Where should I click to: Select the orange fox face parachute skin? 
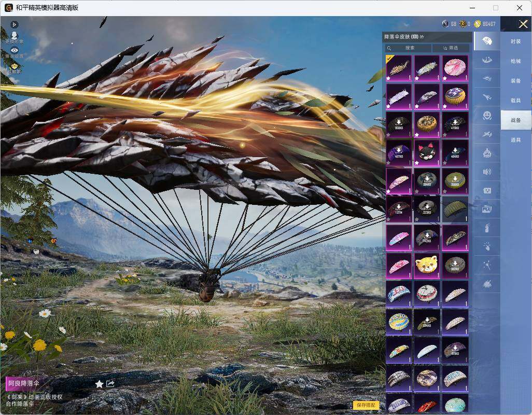click(427, 266)
